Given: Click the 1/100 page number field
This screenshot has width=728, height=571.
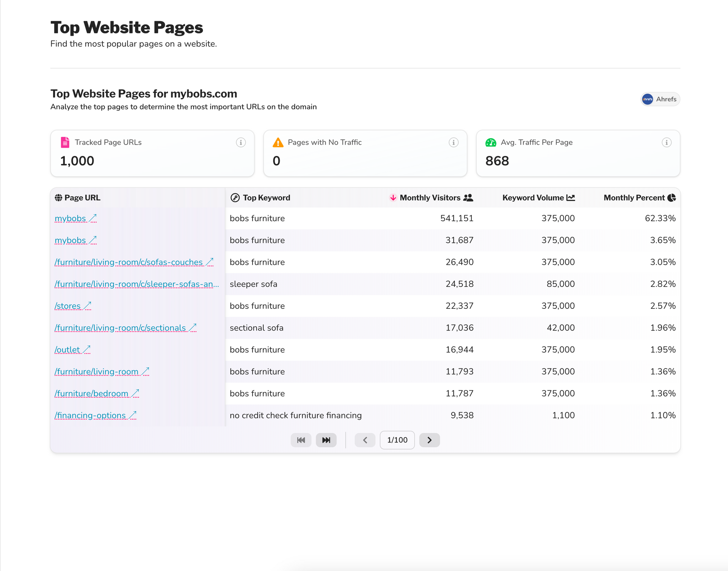Looking at the screenshot, I should tap(397, 440).
